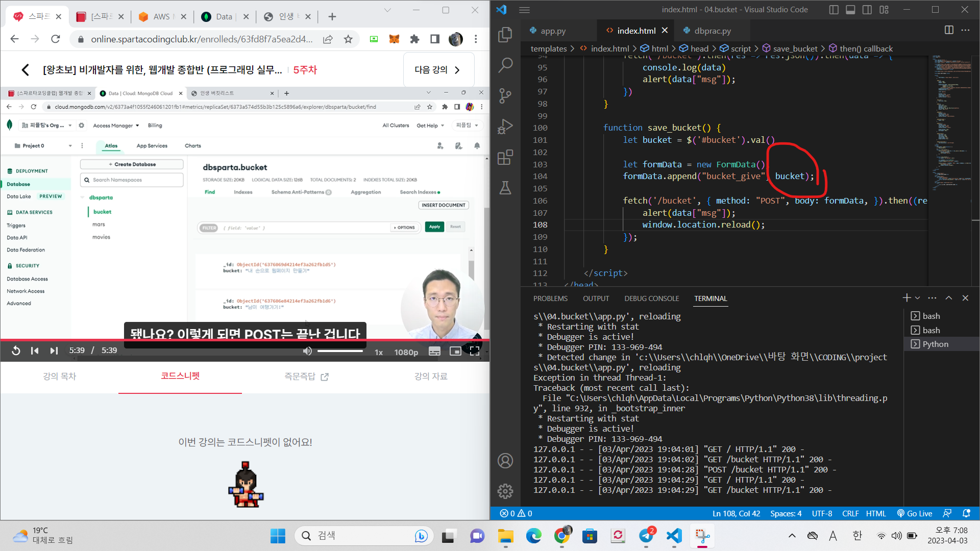
Task: Close the index.html editor tab
Action: point(665,31)
